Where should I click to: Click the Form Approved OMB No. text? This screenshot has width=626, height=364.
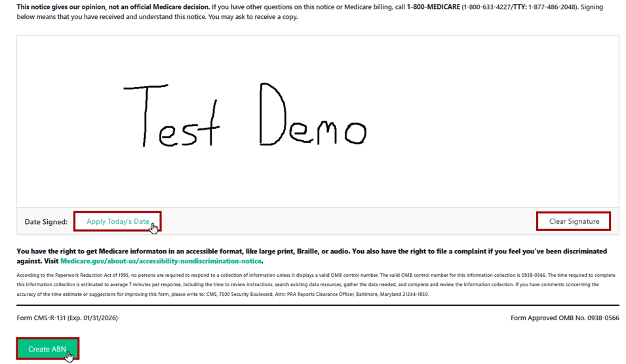pos(564,318)
